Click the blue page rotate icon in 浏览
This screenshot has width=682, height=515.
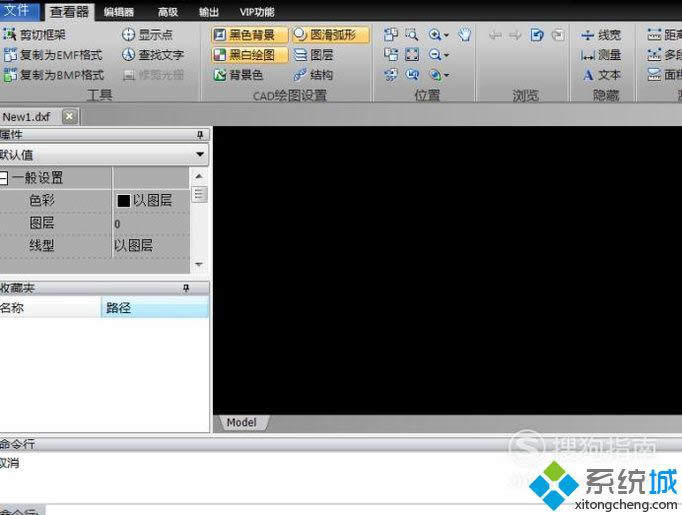coord(537,35)
